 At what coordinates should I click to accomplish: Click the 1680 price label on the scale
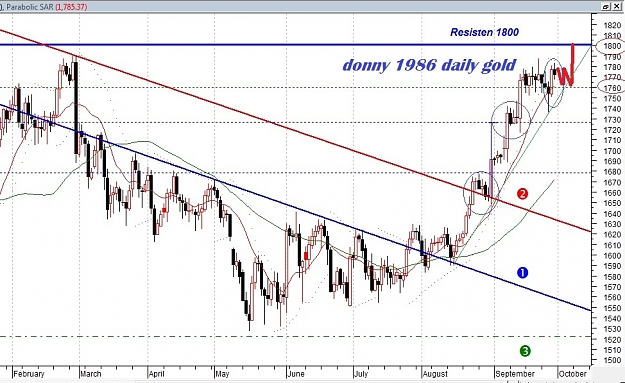tap(612, 172)
